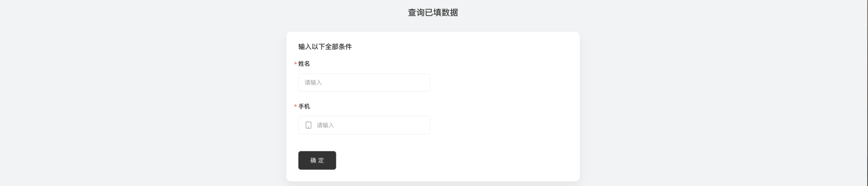Focus the 姓名 input field
The image size is (868, 186).
click(364, 82)
